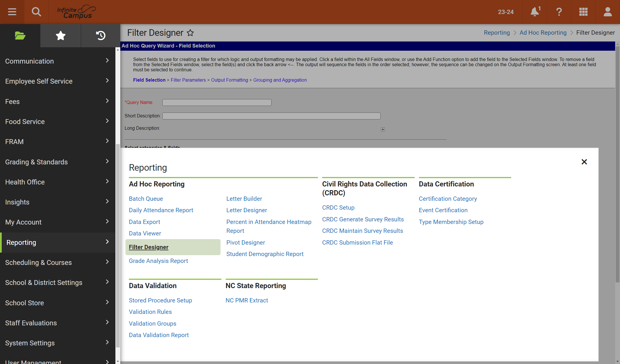Favorite the Filter Designer page star
Viewport: 620px width, 364px height.
pos(190,33)
